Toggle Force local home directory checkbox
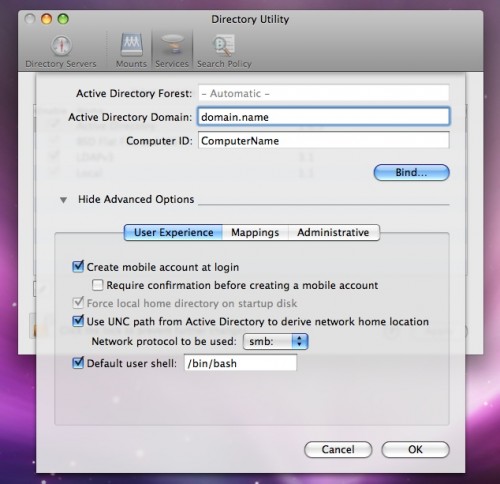The width and height of the screenshot is (500, 484). 78,303
